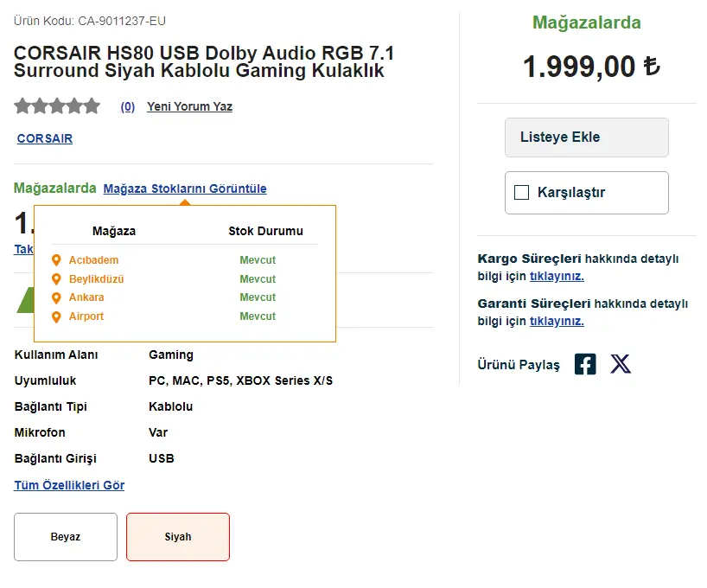Screen dimensions: 707x588
Task: Click the Ürünü Paylaş label
Action: pos(519,365)
